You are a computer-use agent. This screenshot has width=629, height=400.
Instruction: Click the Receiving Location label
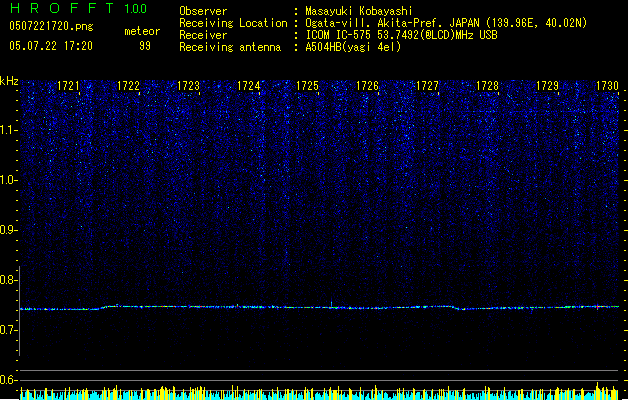pos(233,23)
